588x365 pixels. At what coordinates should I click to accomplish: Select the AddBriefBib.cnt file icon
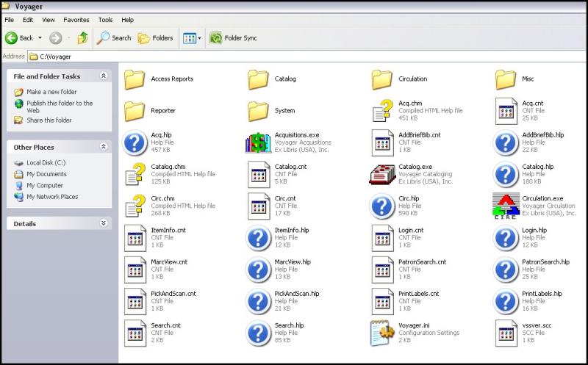tap(382, 142)
